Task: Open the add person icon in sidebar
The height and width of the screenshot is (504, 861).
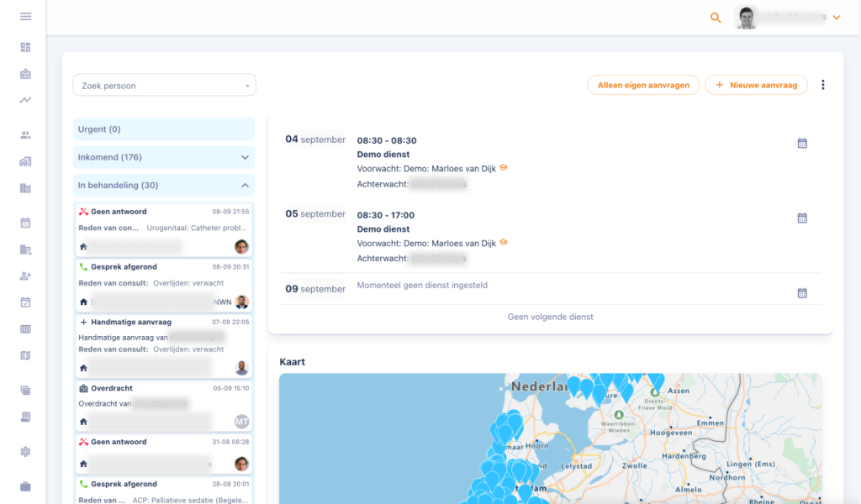Action: coord(25,276)
